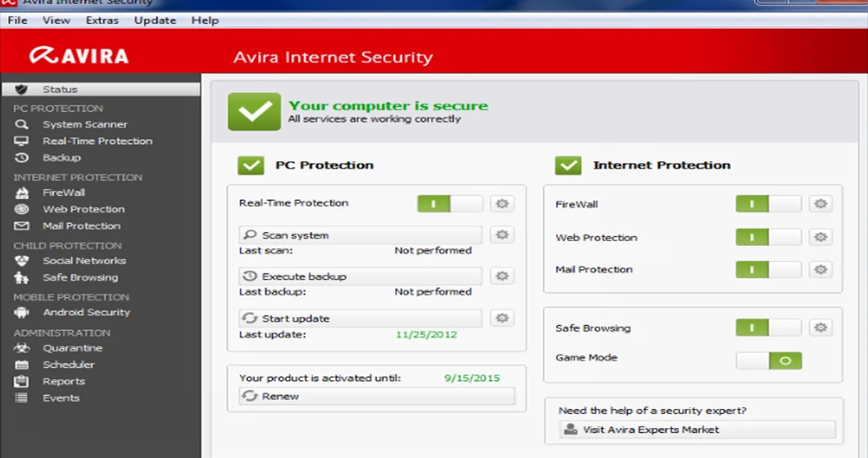Click the Backup clock icon in sidebar

click(21, 158)
